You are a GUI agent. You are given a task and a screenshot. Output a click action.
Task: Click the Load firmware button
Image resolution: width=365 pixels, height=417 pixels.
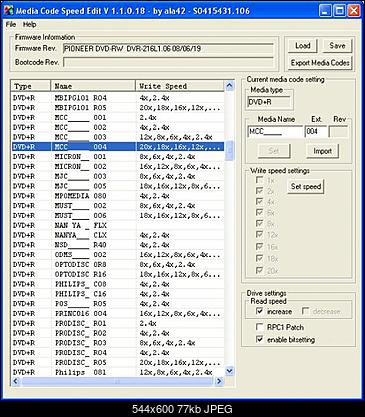[x=302, y=46]
